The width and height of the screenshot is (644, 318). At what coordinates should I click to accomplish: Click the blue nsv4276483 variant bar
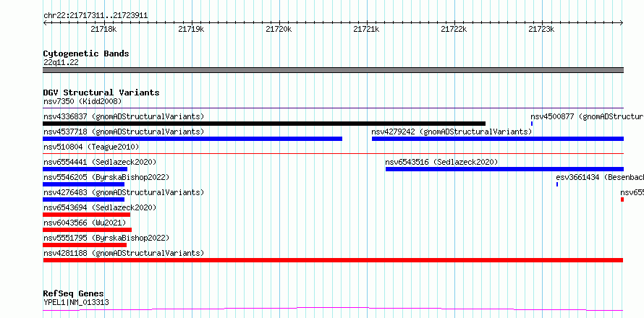pyautogui.click(x=84, y=199)
